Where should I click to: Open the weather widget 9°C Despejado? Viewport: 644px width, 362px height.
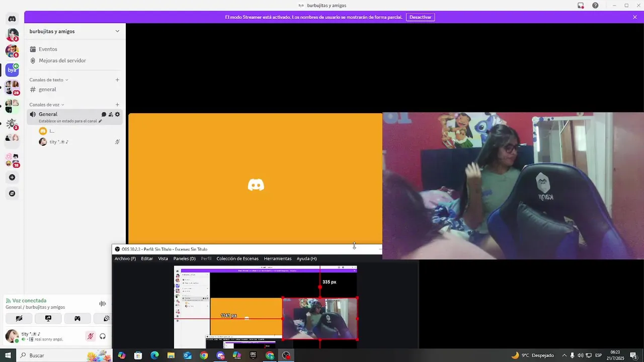click(x=532, y=355)
